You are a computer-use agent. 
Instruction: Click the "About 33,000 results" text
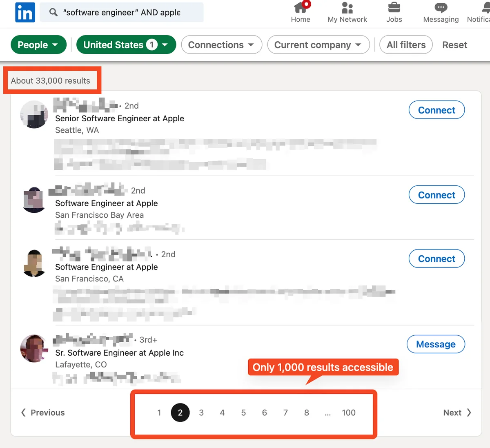[51, 81]
